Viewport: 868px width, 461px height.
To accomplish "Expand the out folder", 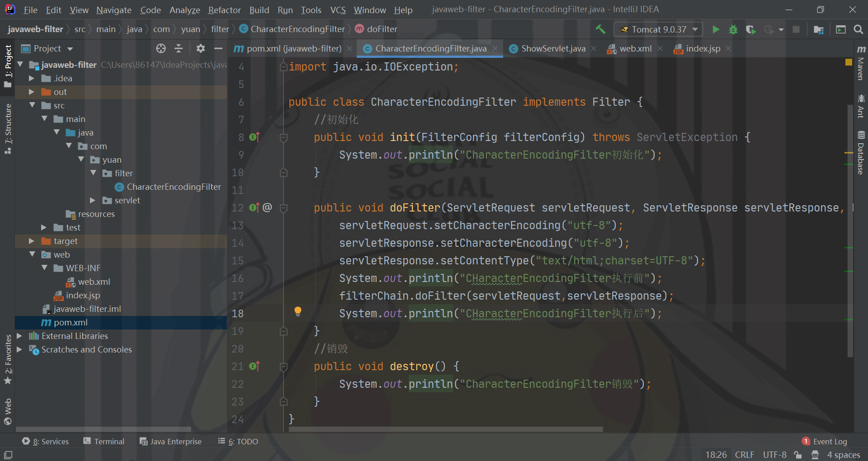I will 32,92.
